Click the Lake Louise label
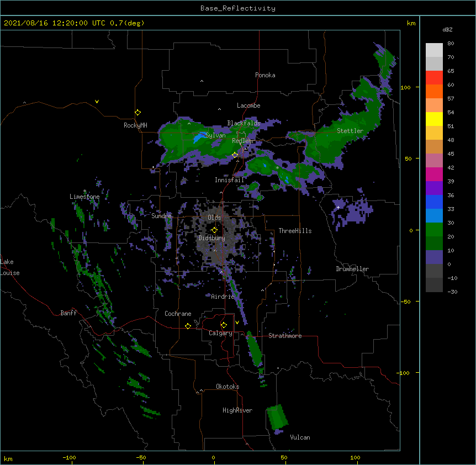The image size is (476, 465). coord(10,267)
